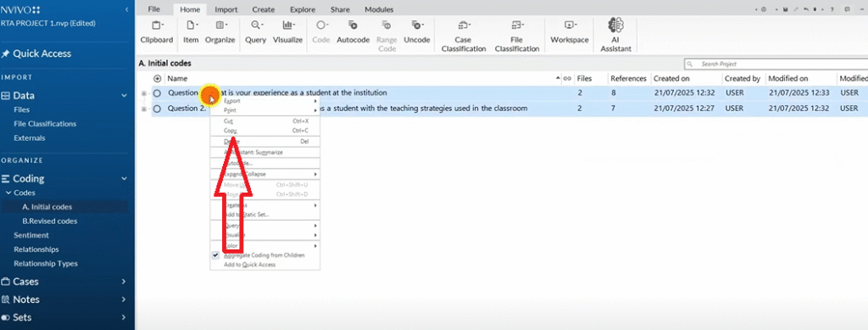Select A. Initial codes folder

pos(47,207)
